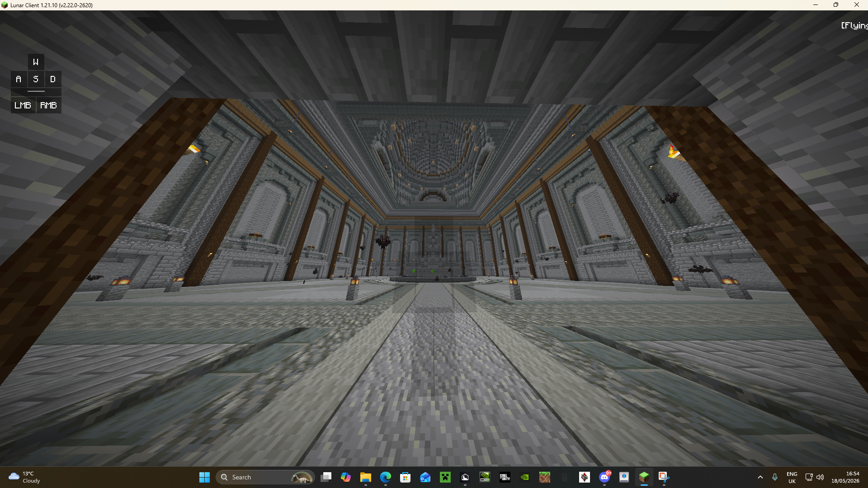Viewport: 868px width, 488px height.
Task: Launch the Minecraft creeper-face launcher icon
Action: click(445, 477)
